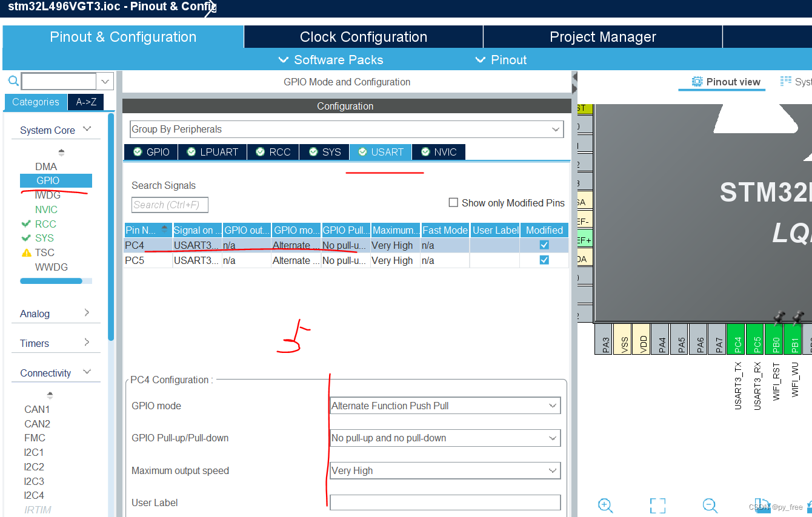Screen dimensions: 812x517
Task: Click User Label input field
Action: (x=445, y=502)
